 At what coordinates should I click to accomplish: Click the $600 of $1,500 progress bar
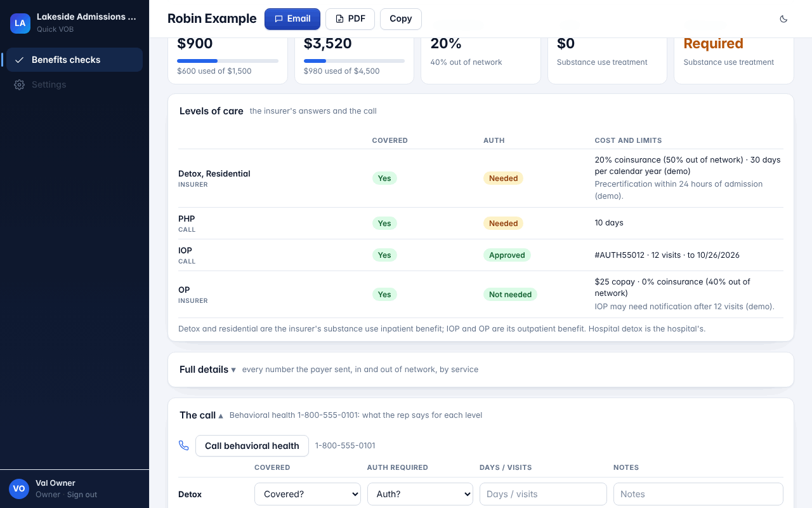point(228,61)
